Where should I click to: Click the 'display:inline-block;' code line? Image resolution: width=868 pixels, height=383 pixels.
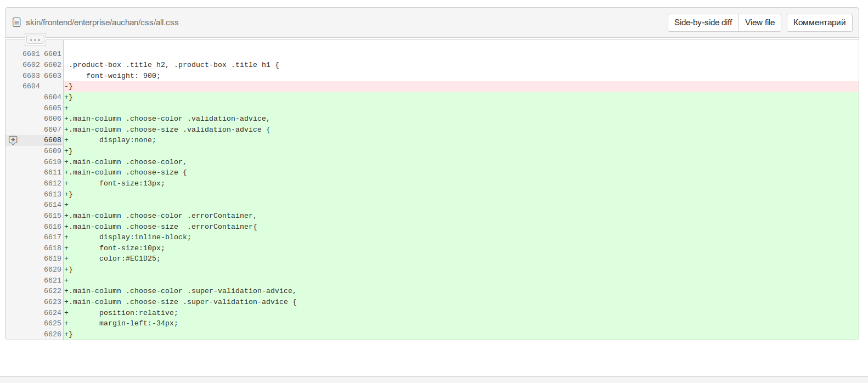click(461, 237)
